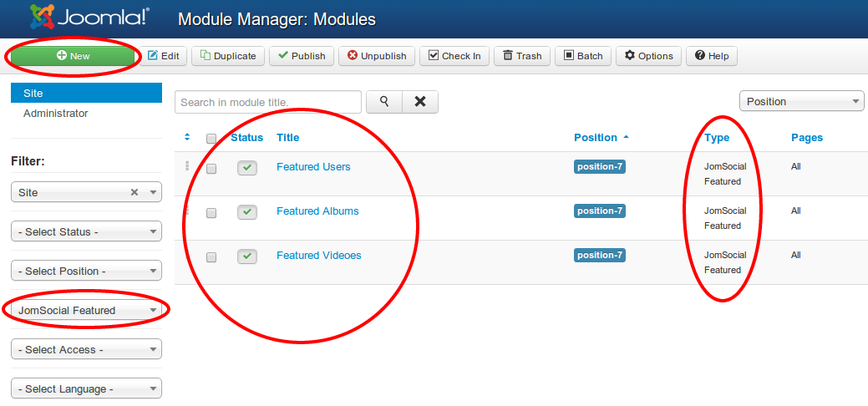
Task: Sort by Type column
Action: tap(717, 137)
